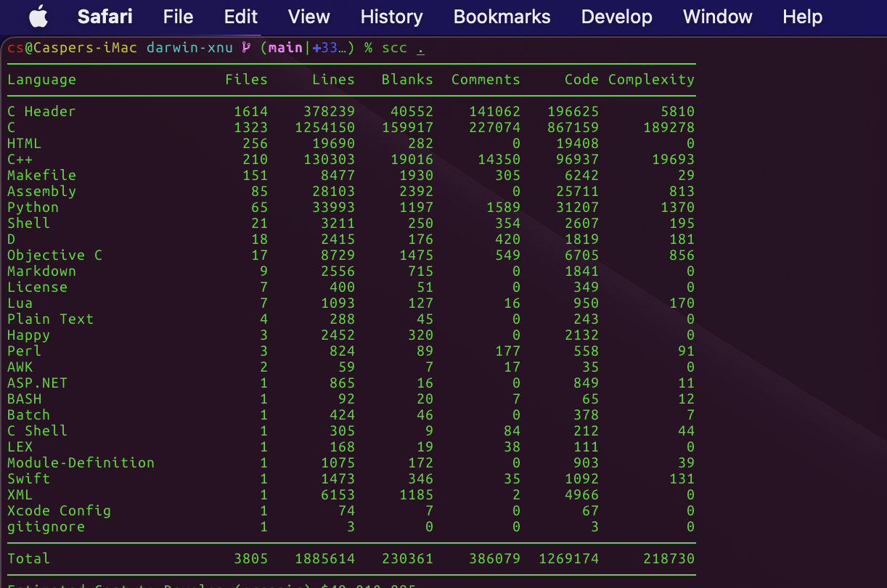Screen dimensions: 887x588
Task: Click total files value 3805
Action: 250,559
